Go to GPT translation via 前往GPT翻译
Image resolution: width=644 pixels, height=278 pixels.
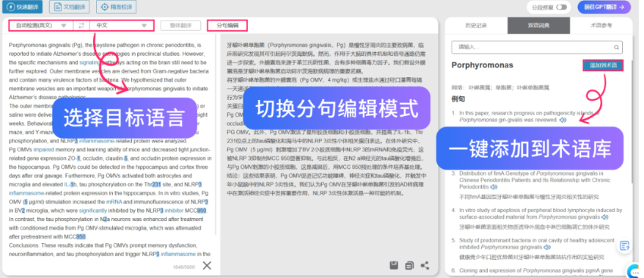tap(604, 7)
